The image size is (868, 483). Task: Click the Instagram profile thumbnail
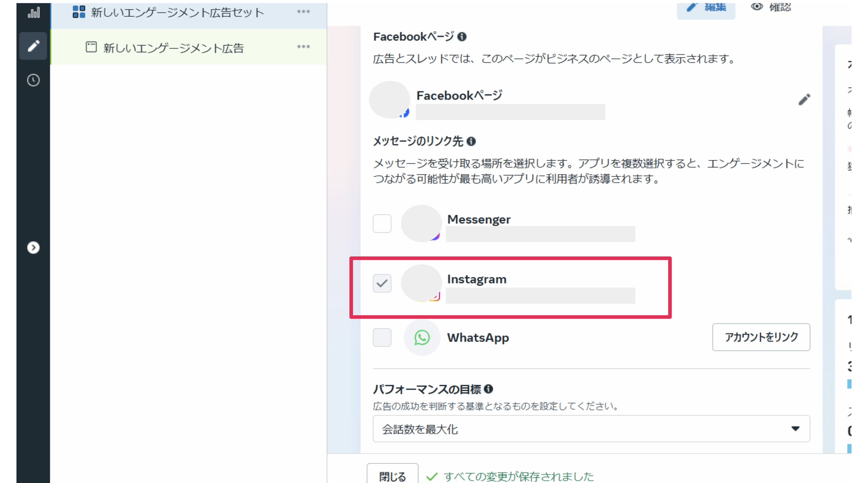click(x=421, y=283)
